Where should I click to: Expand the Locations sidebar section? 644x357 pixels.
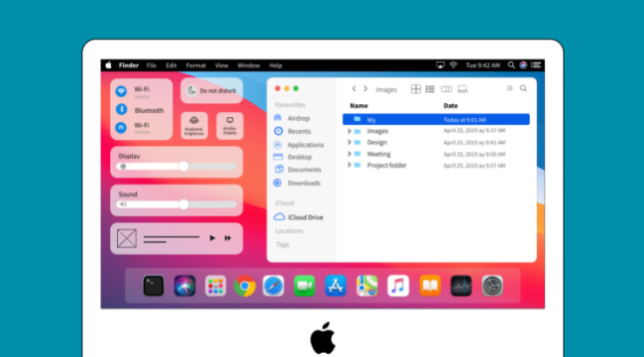point(289,231)
